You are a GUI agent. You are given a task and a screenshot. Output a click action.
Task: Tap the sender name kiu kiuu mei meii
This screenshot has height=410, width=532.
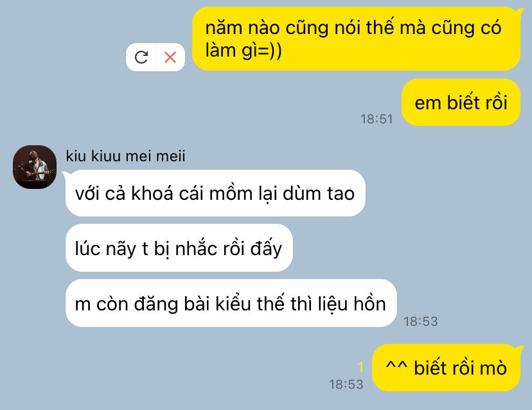[x=125, y=156]
